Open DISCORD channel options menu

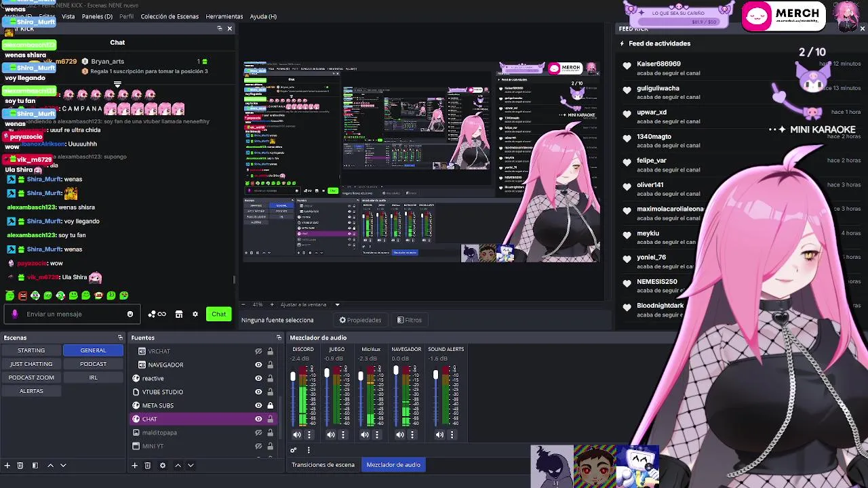[x=309, y=434]
